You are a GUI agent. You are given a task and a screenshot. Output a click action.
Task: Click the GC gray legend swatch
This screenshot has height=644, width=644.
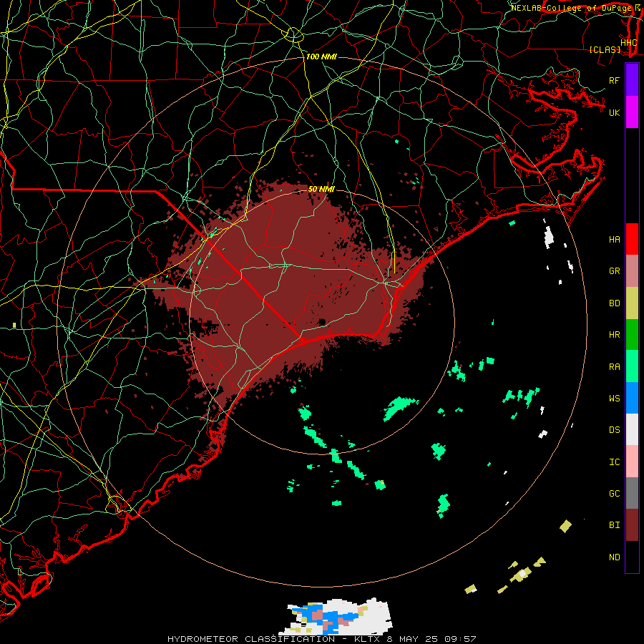pos(632,493)
